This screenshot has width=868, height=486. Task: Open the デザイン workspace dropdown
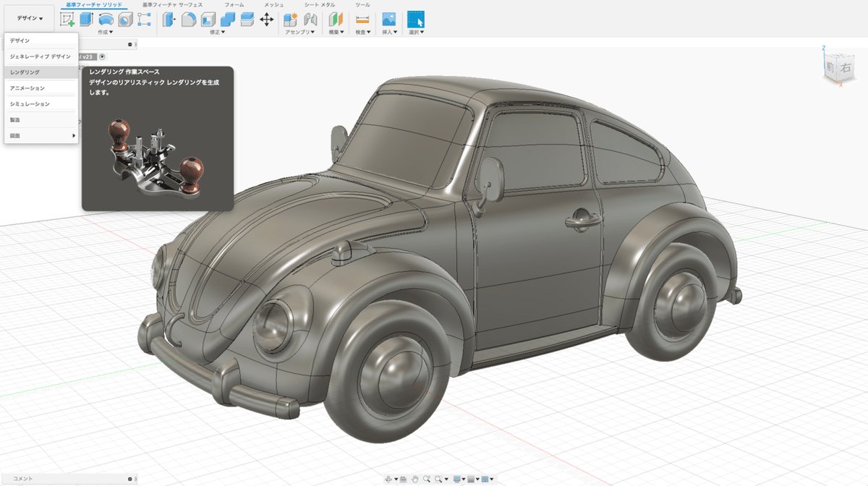pos(30,18)
